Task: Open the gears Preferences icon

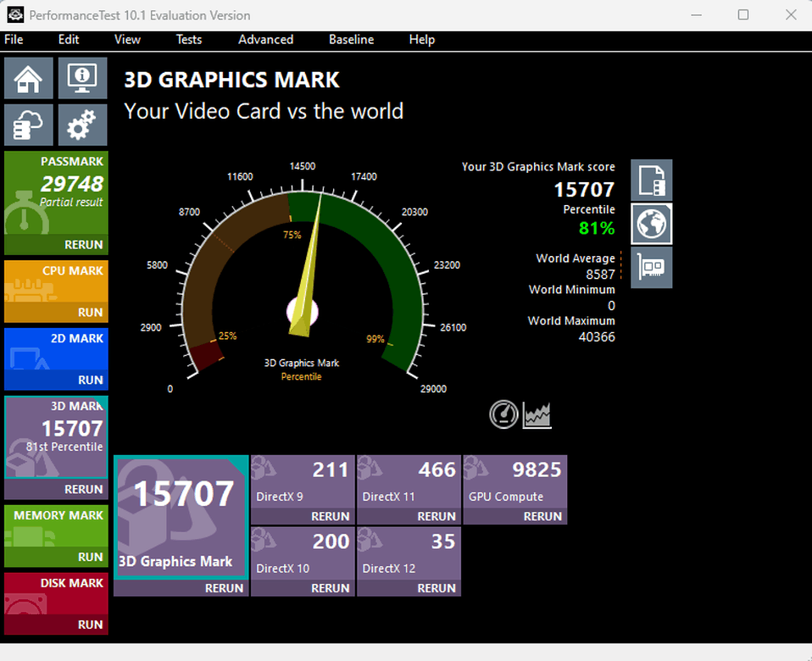Action: pyautogui.click(x=82, y=125)
